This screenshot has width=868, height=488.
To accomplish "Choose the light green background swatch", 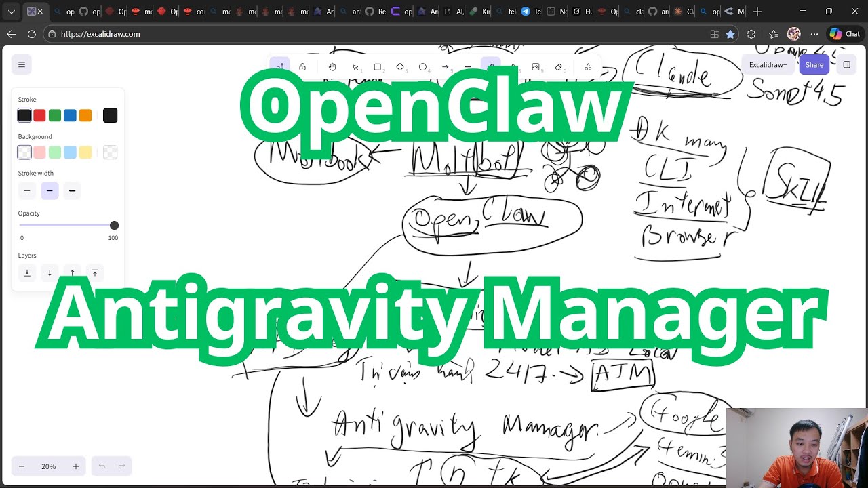I will click(55, 152).
